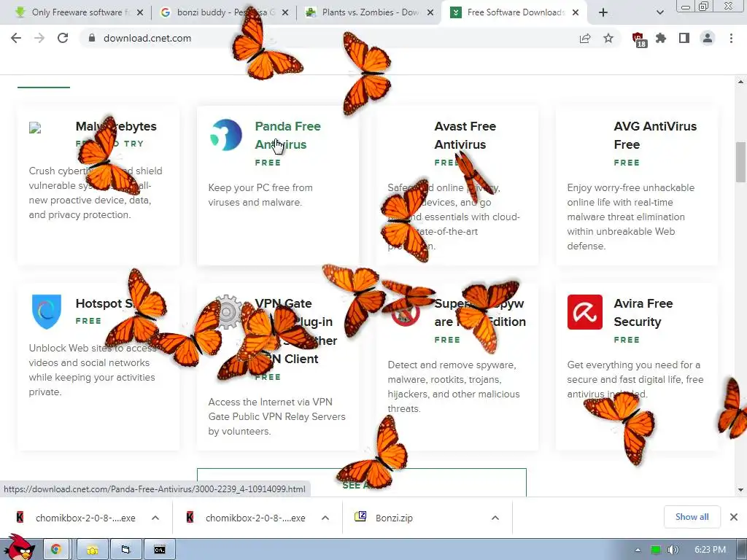747x560 pixels.
Task: Click the VPN Gate gear icon
Action: pyautogui.click(x=228, y=312)
